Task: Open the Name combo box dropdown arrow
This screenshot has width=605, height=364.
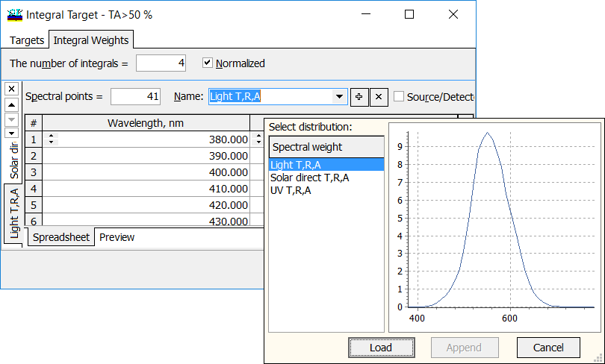Action: click(340, 96)
